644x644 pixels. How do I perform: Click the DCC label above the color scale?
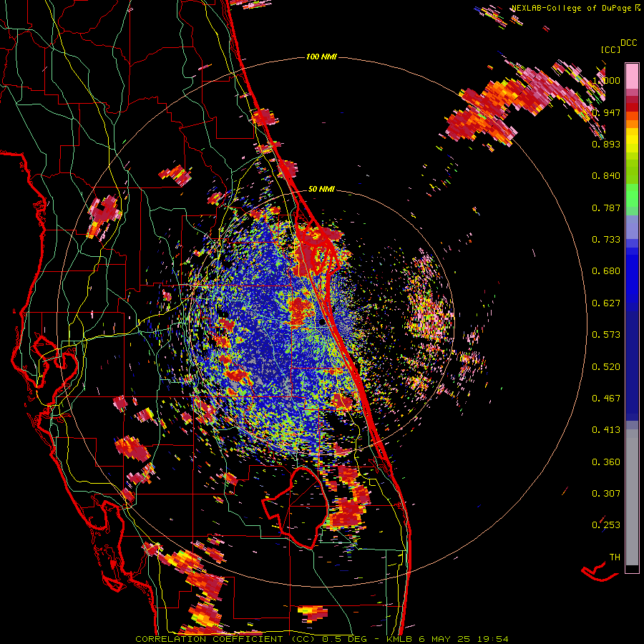pyautogui.click(x=628, y=43)
